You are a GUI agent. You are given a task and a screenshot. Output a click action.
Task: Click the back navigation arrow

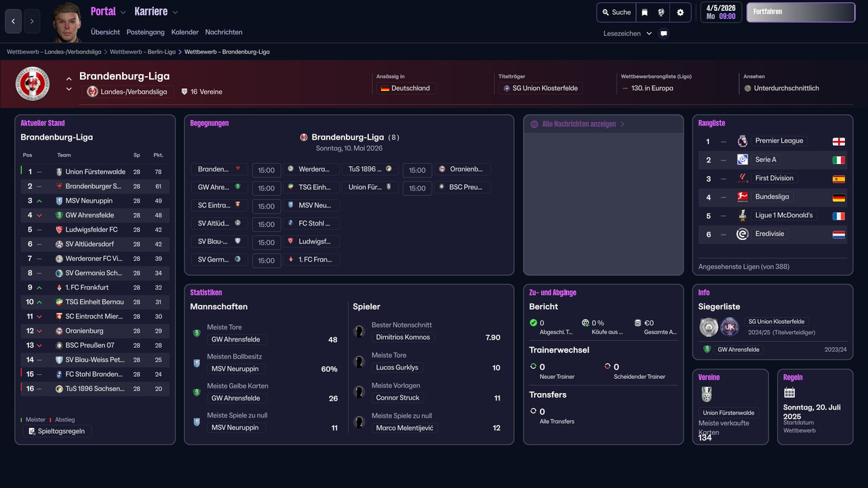click(x=13, y=22)
